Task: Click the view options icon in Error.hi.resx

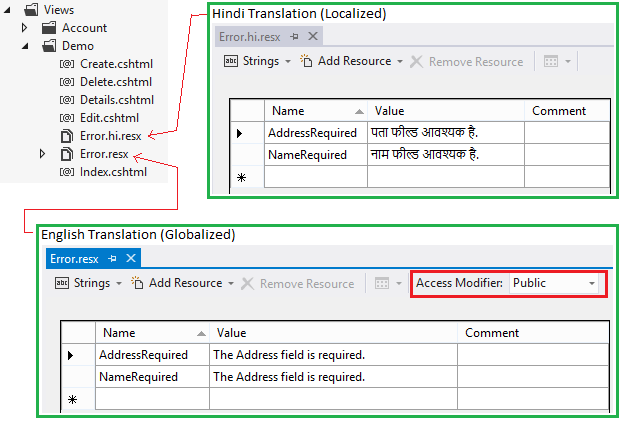Action: (x=551, y=62)
